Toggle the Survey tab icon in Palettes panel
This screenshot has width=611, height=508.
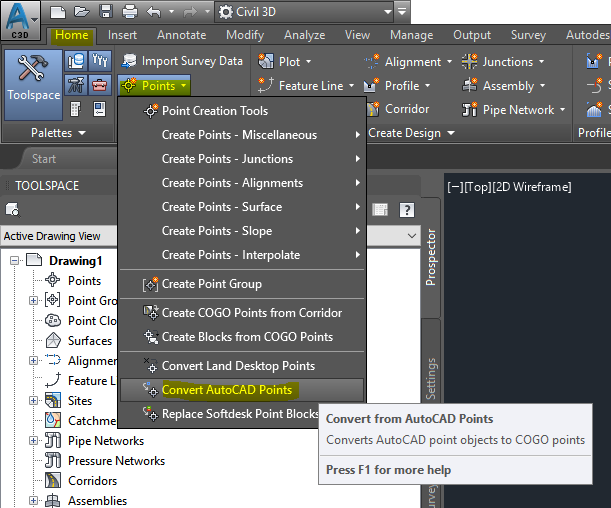76,85
